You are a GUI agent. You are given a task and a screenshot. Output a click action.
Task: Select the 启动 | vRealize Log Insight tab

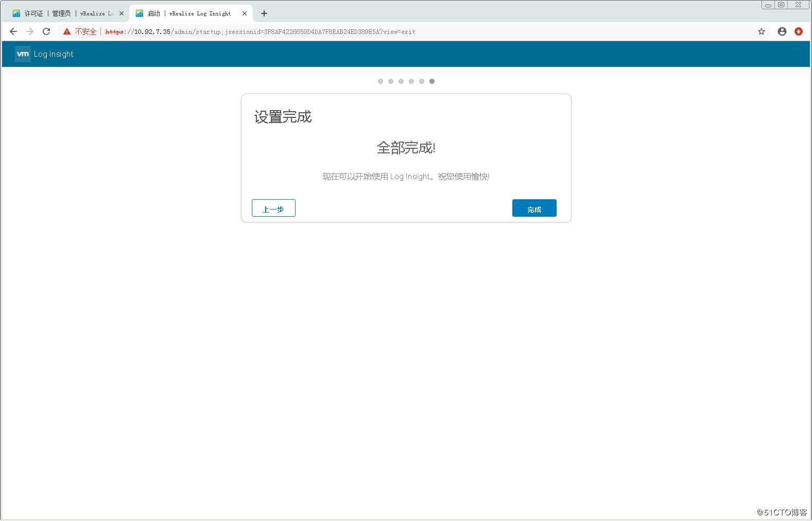click(191, 13)
